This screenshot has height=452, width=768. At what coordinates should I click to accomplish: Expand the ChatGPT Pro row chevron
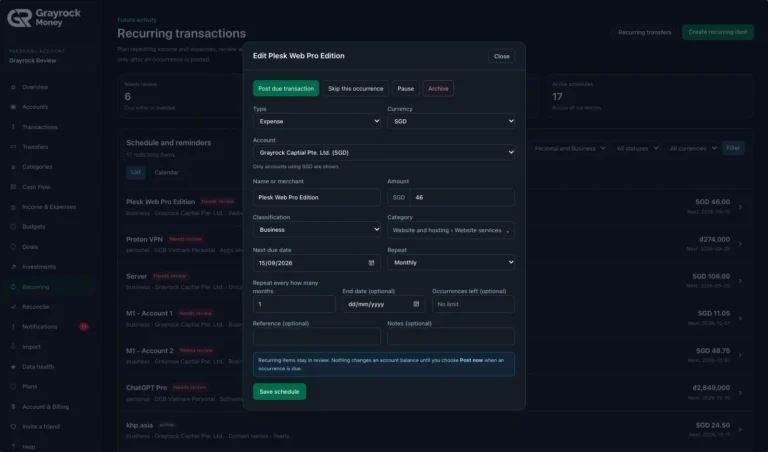[x=740, y=393]
